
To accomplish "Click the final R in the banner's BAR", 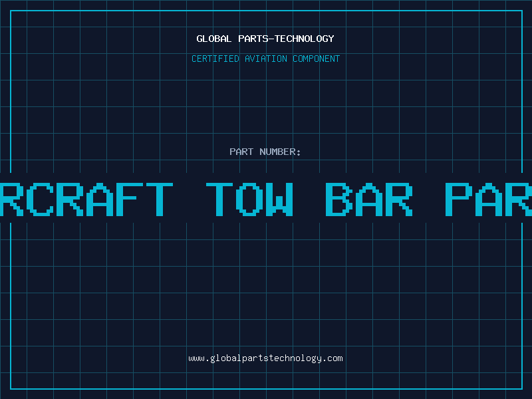I will tap(400, 199).
